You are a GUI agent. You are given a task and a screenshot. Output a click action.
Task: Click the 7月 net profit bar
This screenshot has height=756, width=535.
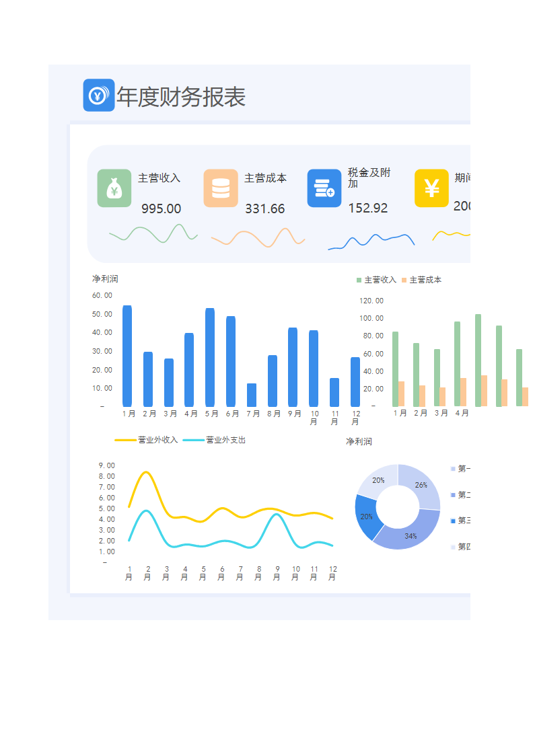pos(252,395)
